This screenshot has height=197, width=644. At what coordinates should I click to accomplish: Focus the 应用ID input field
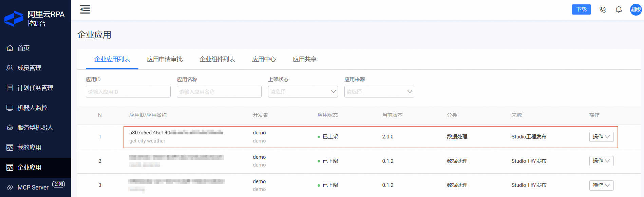point(128,92)
